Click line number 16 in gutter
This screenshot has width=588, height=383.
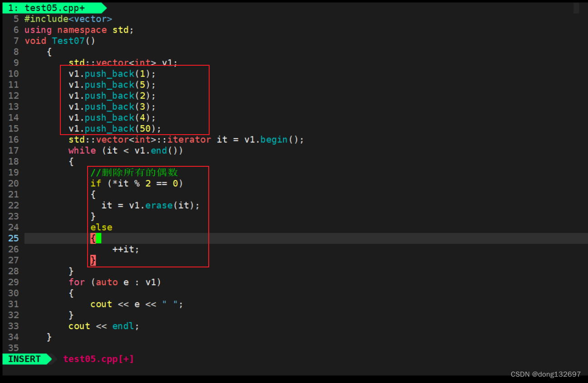(14, 140)
